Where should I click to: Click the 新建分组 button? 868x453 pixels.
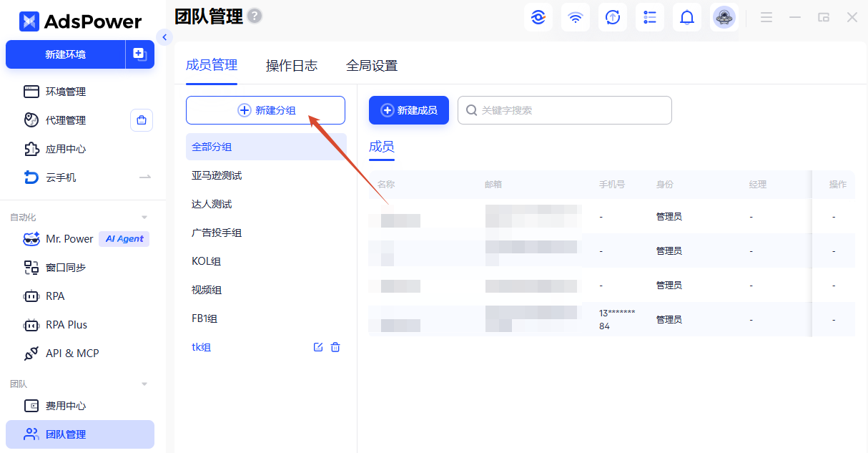[265, 110]
